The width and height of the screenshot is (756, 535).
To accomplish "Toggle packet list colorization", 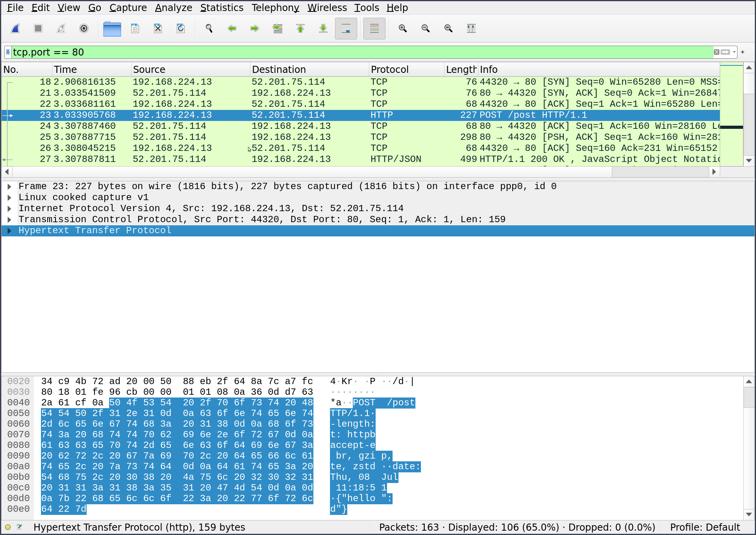I will click(374, 28).
